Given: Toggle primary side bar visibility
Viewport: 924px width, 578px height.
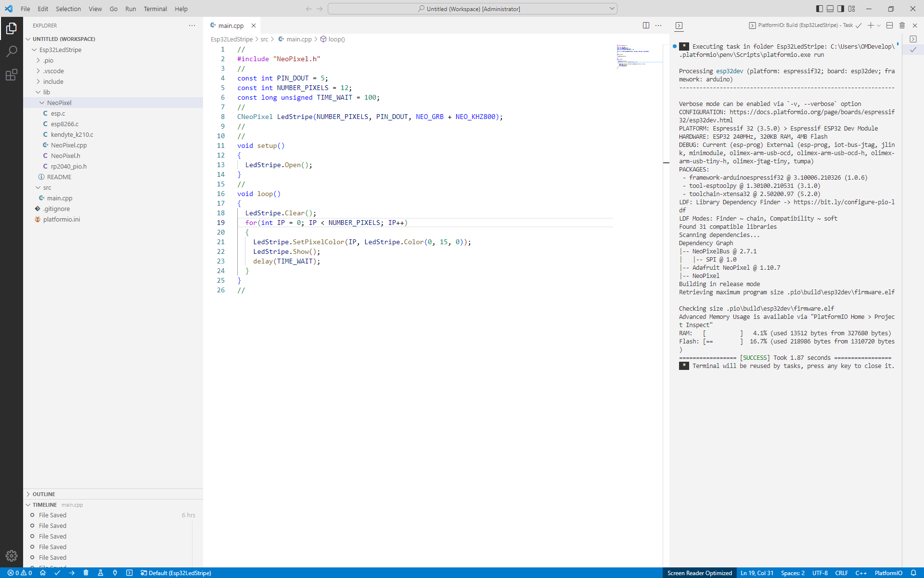Looking at the screenshot, I should pos(820,9).
